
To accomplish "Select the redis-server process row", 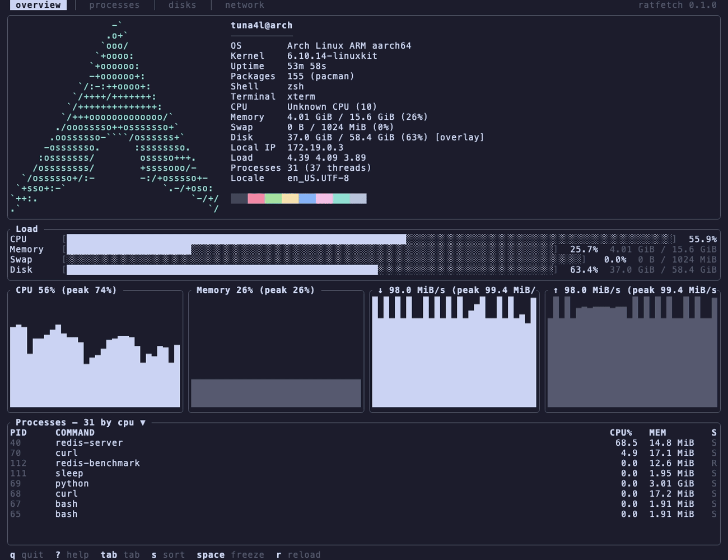I will [x=363, y=443].
